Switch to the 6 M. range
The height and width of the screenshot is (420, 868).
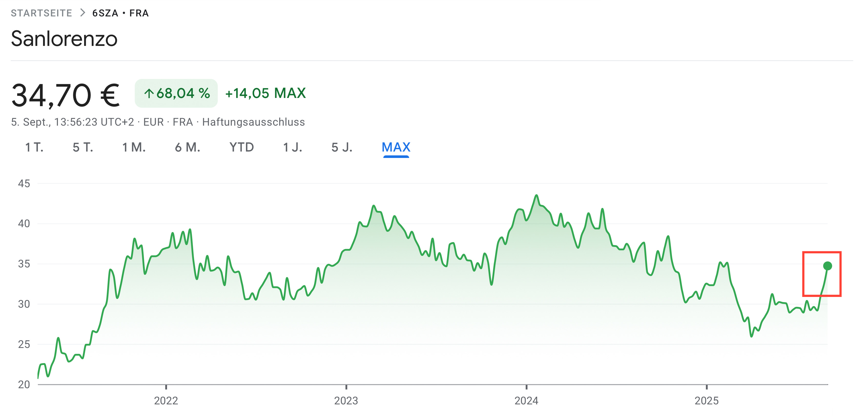(x=187, y=147)
